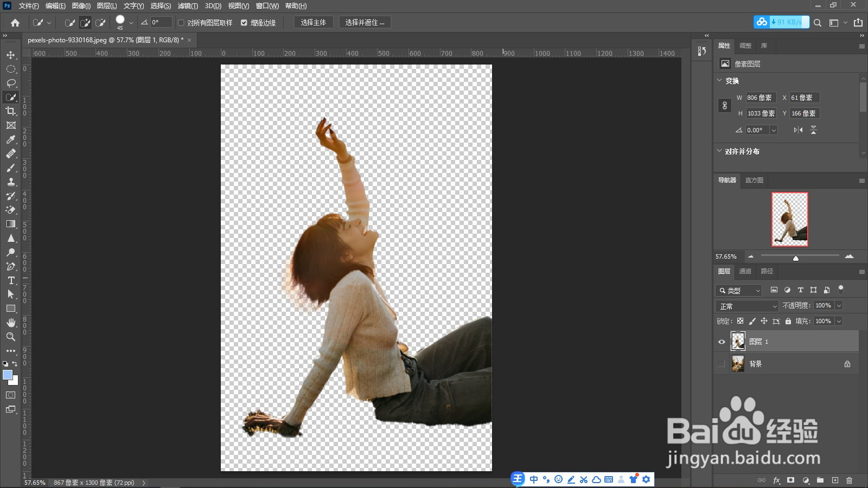
Task: Click the 选择主体 button
Action: tap(313, 22)
